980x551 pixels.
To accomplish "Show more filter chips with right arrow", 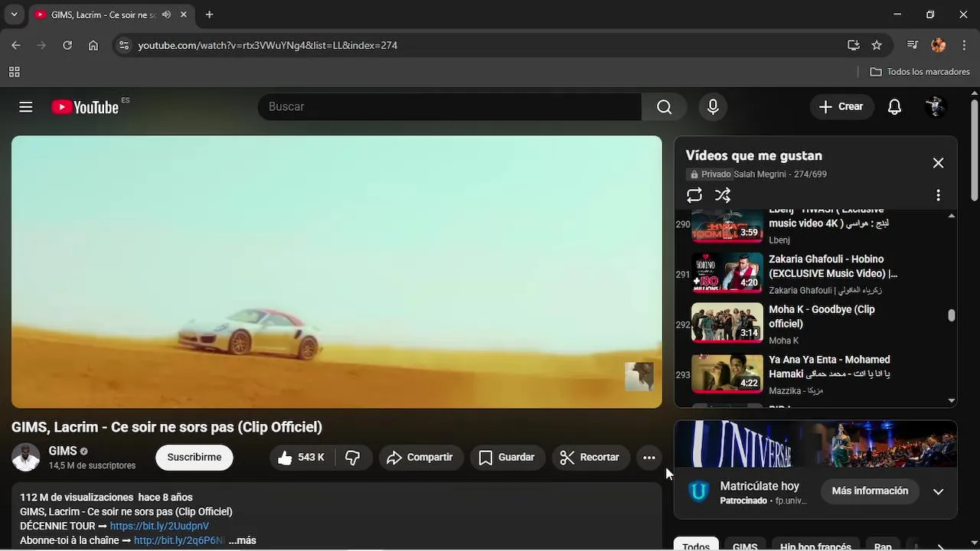I will click(x=941, y=546).
